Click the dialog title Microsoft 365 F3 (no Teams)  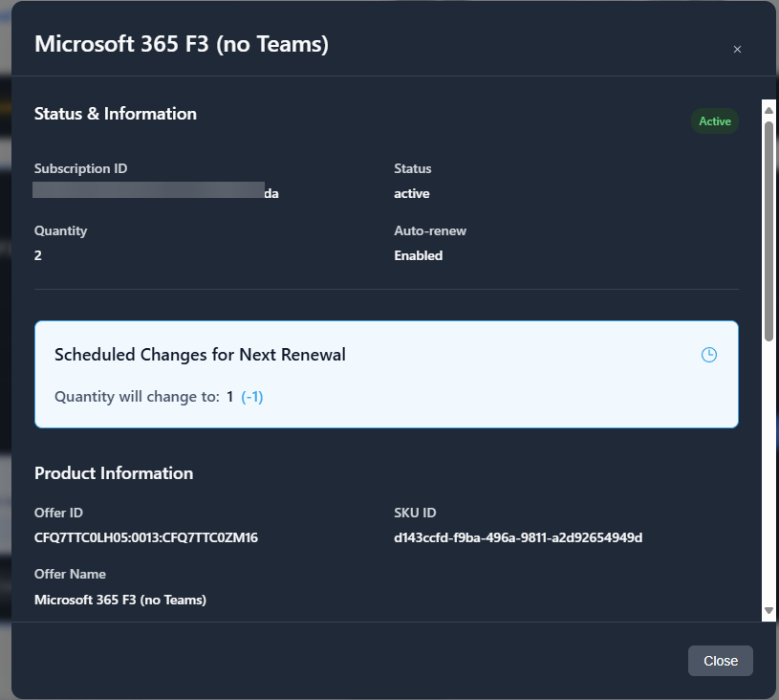coord(182,44)
